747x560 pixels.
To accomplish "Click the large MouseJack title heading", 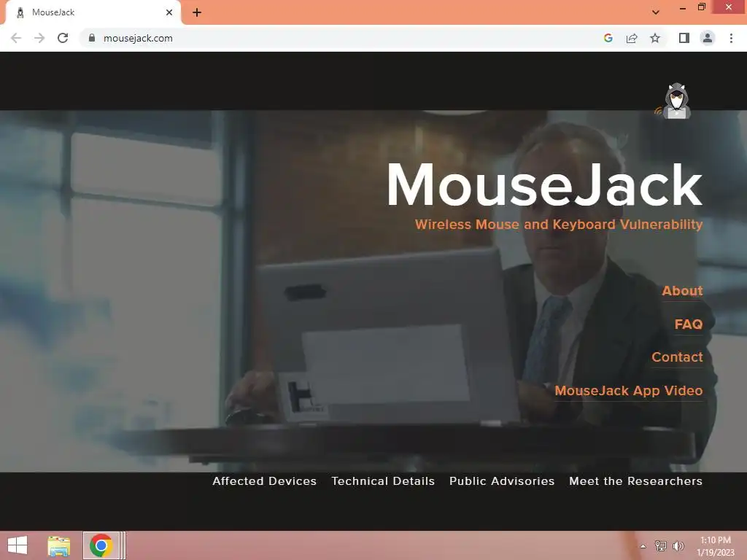I will point(544,184).
